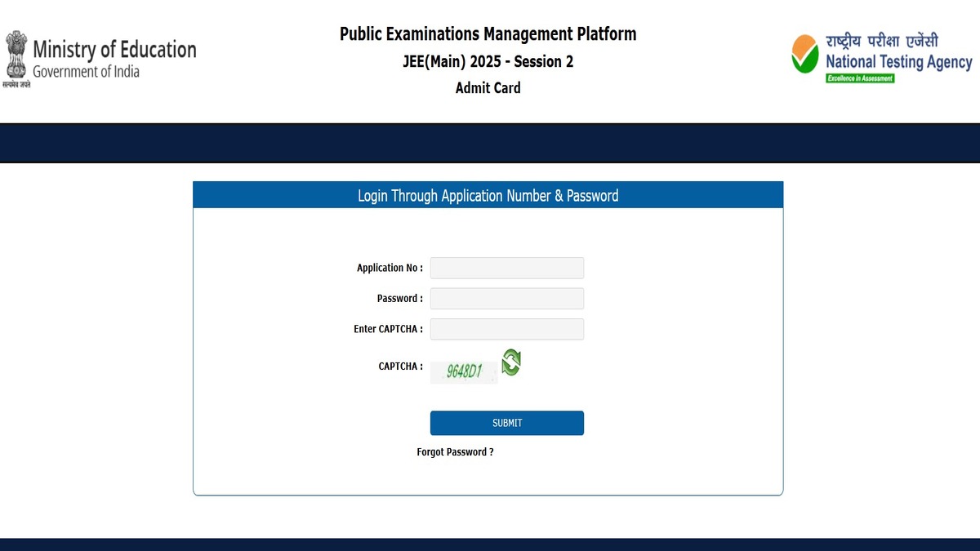
Task: Select the National Testing Agency logo
Action: pos(880,56)
